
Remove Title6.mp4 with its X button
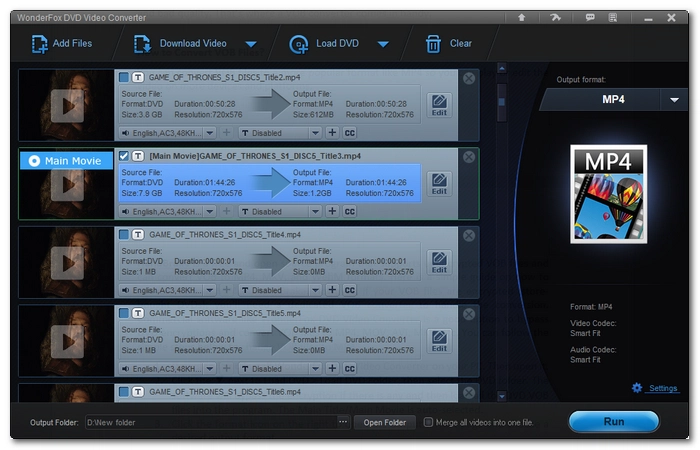click(x=469, y=393)
